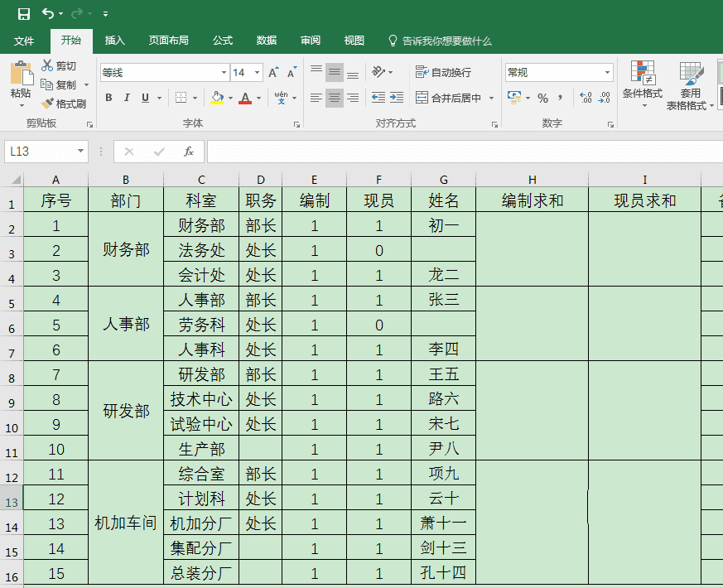This screenshot has height=588, width=723.
Task: Apply bold formatting to selected cell
Action: pos(108,97)
